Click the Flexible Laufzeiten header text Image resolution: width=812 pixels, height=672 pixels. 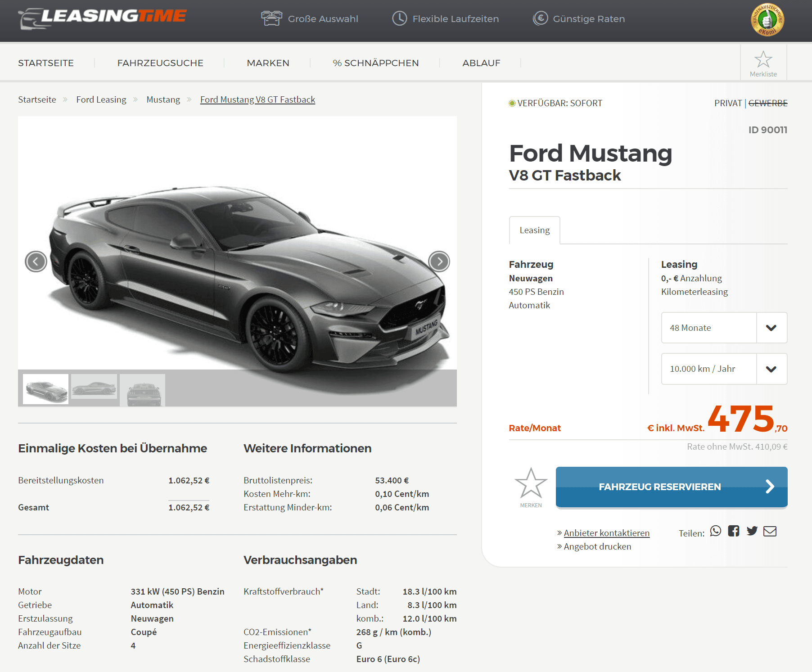456,19
